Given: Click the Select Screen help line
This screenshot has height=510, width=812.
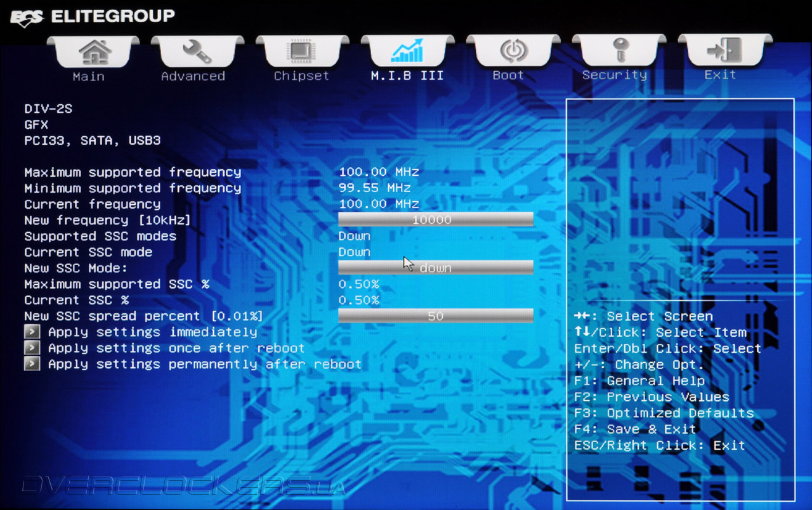Looking at the screenshot, I should pos(643,316).
